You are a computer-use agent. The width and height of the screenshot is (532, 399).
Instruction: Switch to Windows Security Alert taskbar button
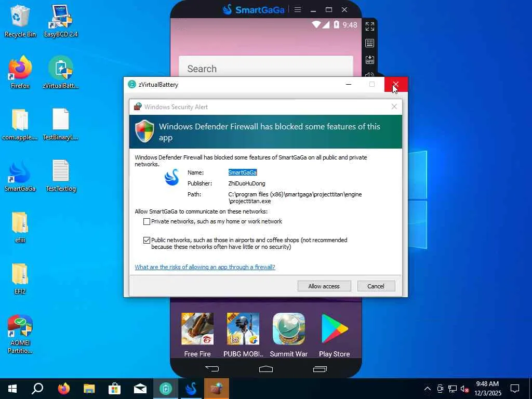(217, 389)
